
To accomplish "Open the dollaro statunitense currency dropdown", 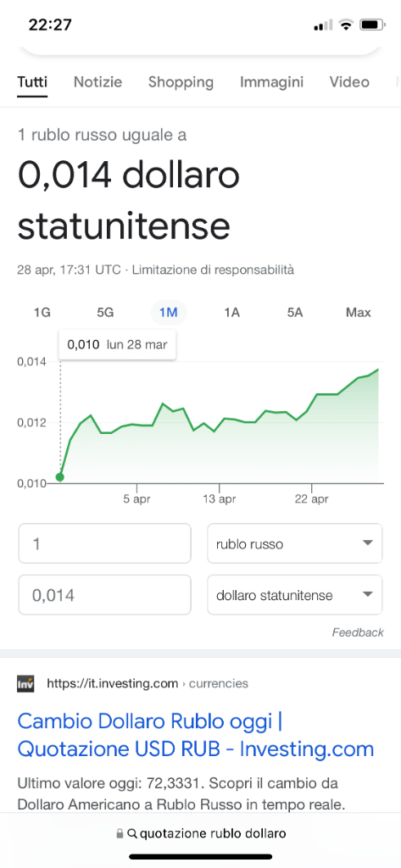I will tap(295, 595).
